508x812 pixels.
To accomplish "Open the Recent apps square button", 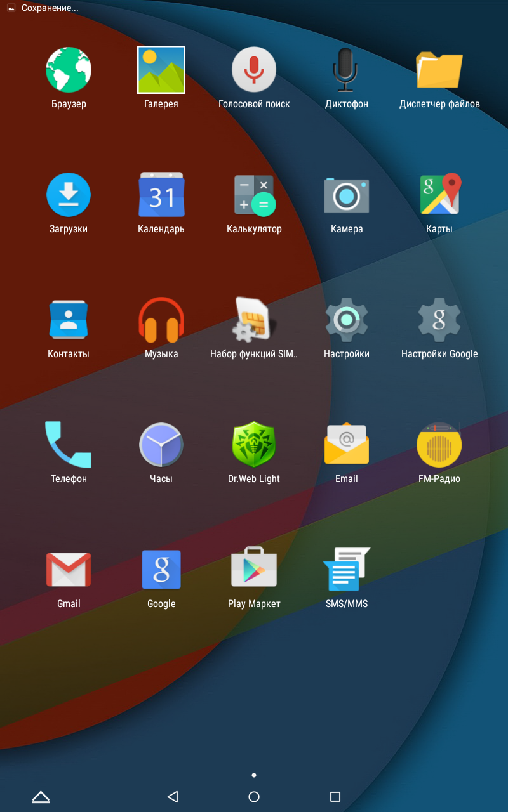I will (335, 797).
